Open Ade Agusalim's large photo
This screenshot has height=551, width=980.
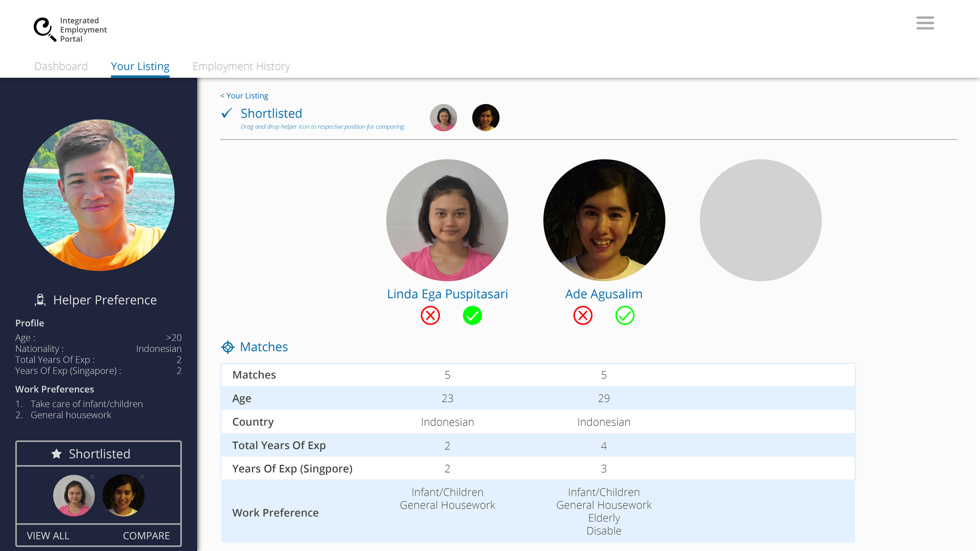pyautogui.click(x=604, y=220)
